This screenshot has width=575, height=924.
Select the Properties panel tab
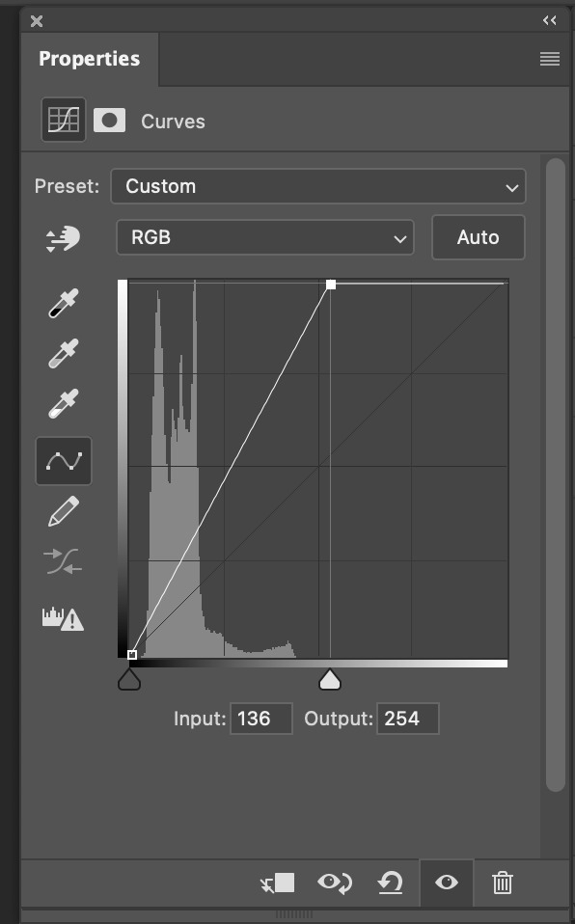point(90,59)
